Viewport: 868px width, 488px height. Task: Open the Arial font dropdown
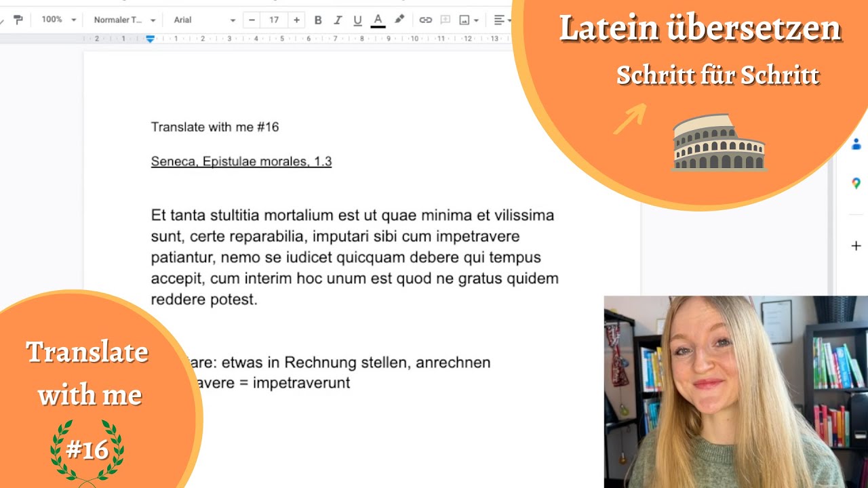[x=204, y=20]
